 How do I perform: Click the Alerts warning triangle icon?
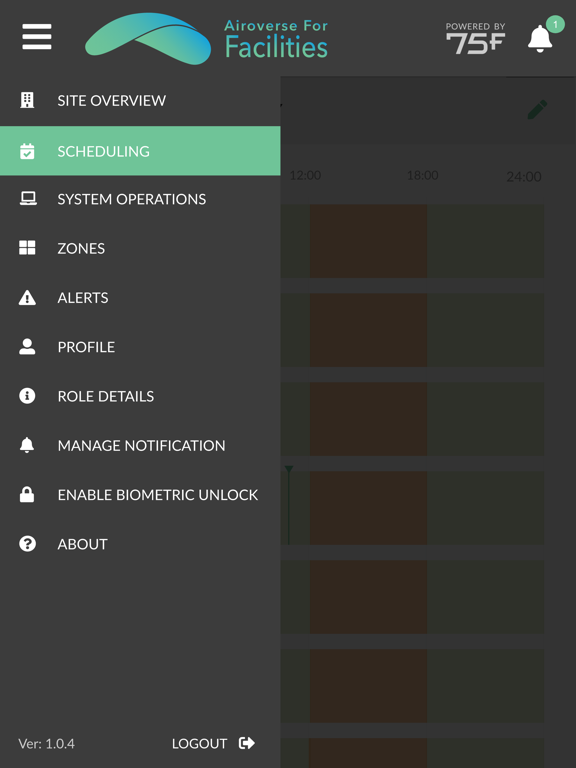(x=27, y=297)
